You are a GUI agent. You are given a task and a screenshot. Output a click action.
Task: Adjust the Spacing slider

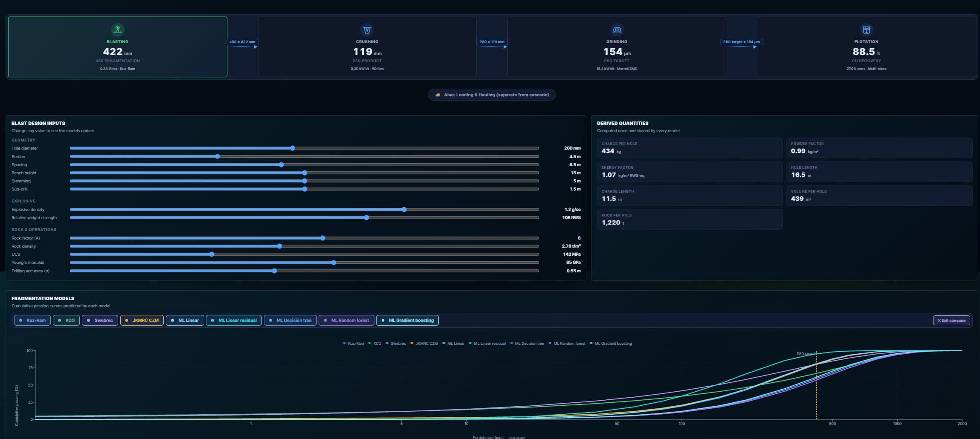pyautogui.click(x=304, y=165)
